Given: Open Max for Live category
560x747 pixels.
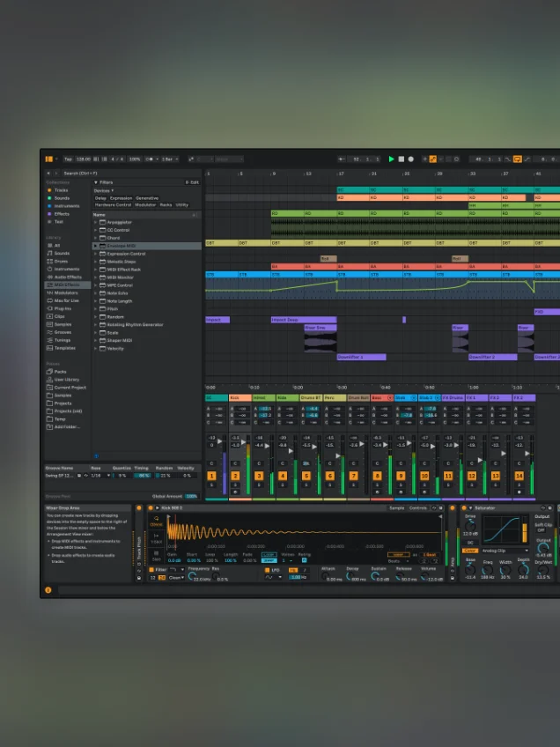Looking at the screenshot, I should pos(66,300).
